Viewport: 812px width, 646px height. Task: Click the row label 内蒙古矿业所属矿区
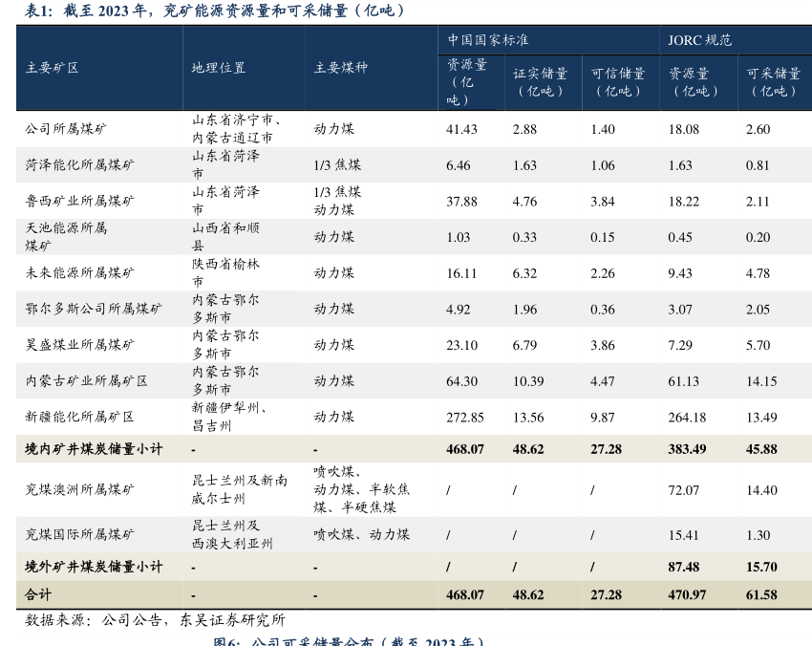87,380
